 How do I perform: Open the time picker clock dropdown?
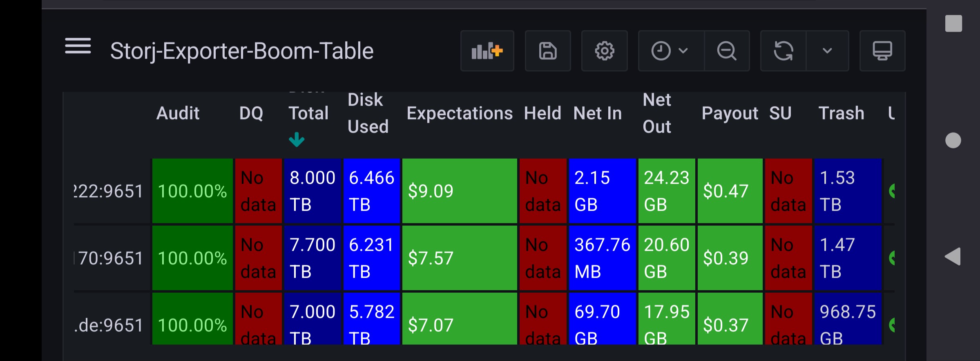coord(670,51)
